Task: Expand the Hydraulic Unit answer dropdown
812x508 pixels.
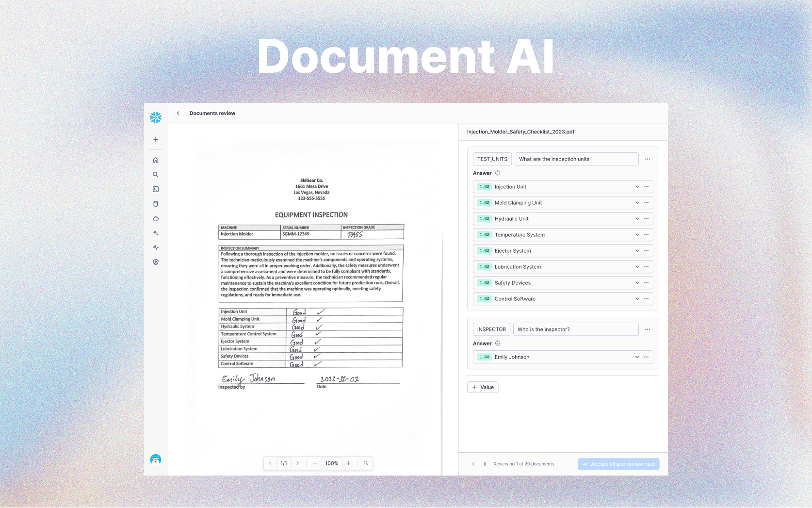Action: click(637, 219)
